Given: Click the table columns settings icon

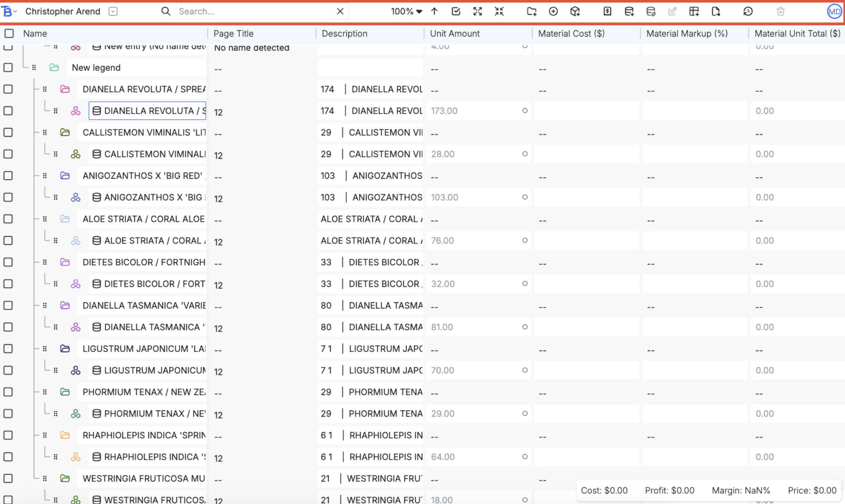Looking at the screenshot, I should tap(694, 11).
